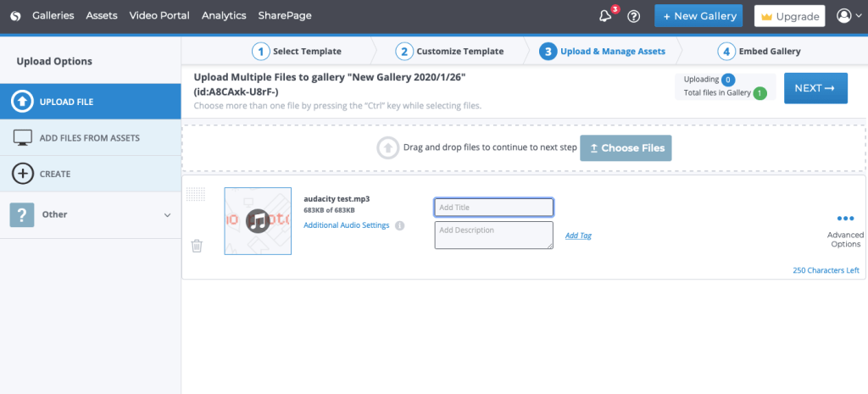Switch to the Customize Template step
Screen dimensions: 868x394
(450, 51)
